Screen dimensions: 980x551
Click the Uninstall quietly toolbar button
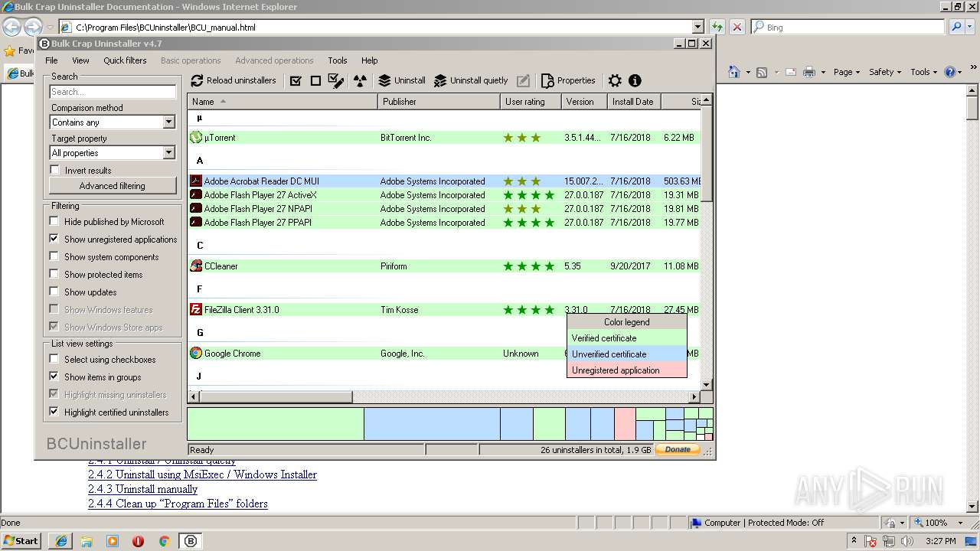tap(471, 80)
